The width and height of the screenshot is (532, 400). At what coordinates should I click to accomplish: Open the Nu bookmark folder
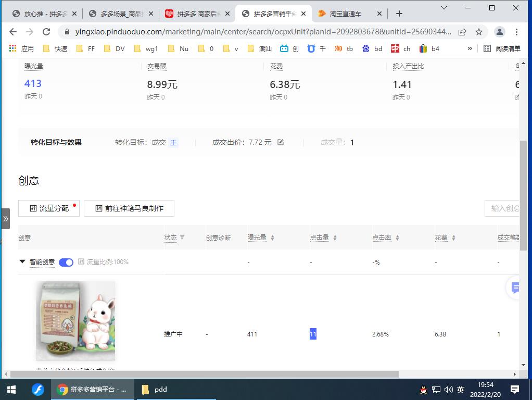[179, 48]
